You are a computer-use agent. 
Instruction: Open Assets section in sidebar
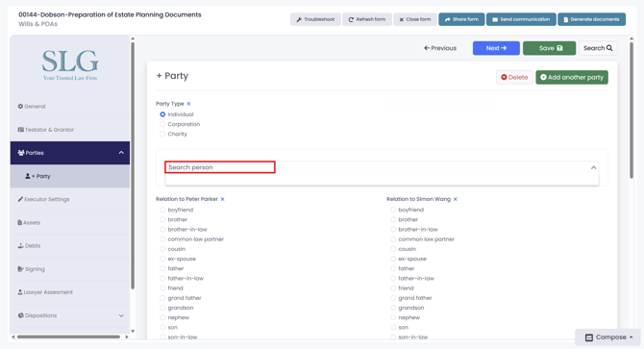(x=70, y=222)
